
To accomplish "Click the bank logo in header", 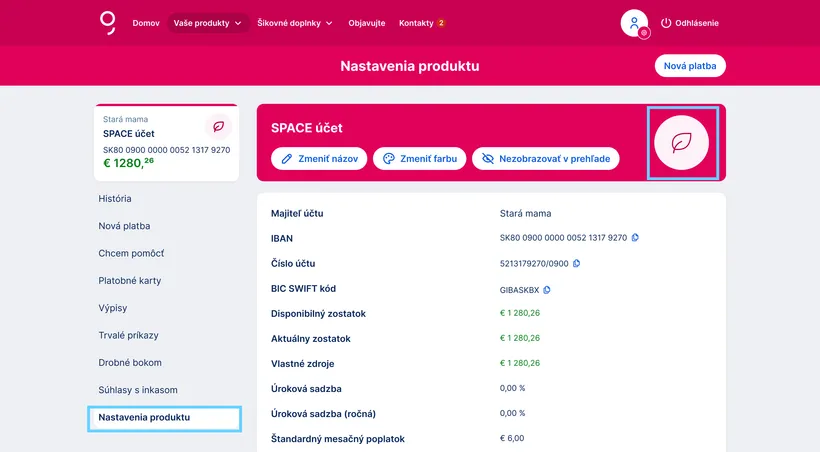I will pos(108,22).
